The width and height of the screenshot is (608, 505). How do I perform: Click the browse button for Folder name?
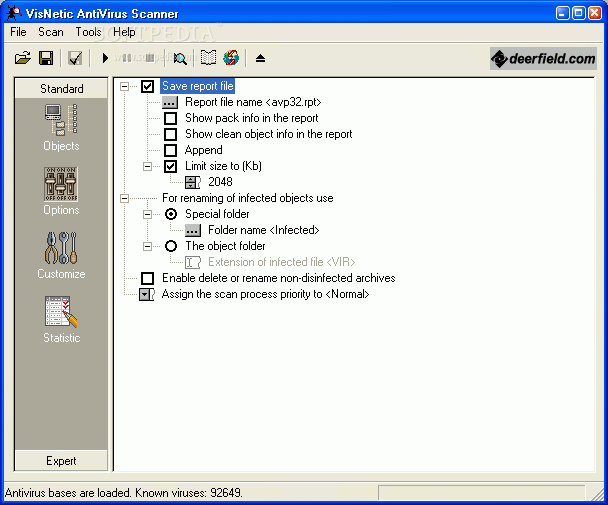pos(193,230)
